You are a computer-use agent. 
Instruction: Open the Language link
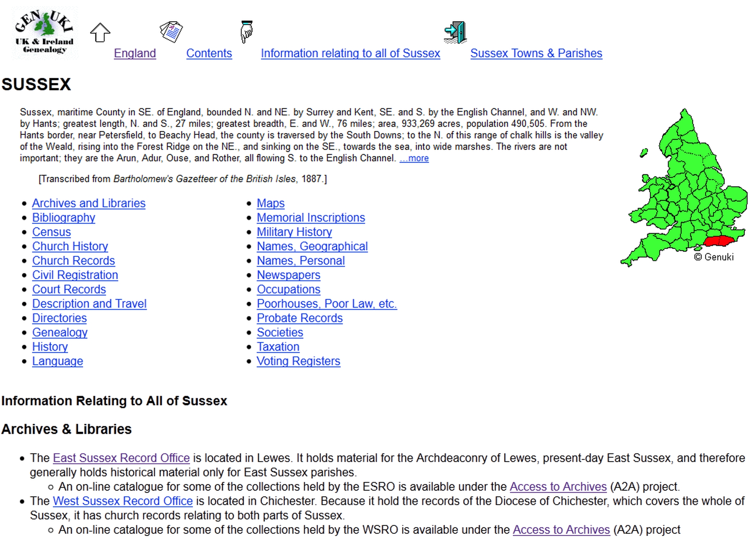point(57,361)
